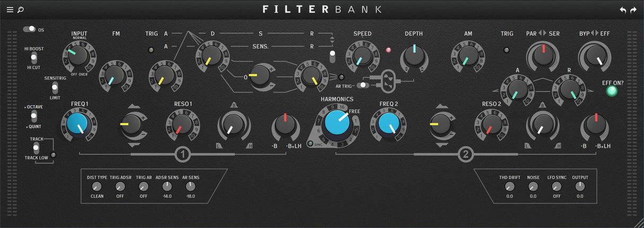Image resolution: width=644 pixels, height=228 pixels.
Task: Click the blue FREQ 1 knob
Action: tap(78, 124)
